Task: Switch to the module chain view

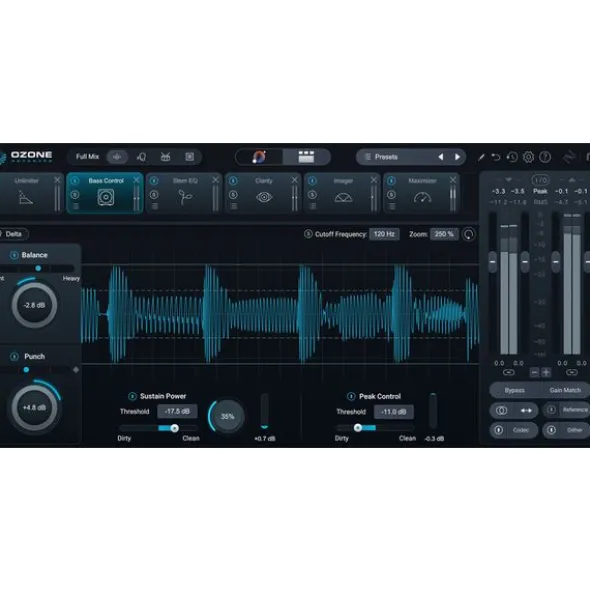Action: click(x=306, y=157)
